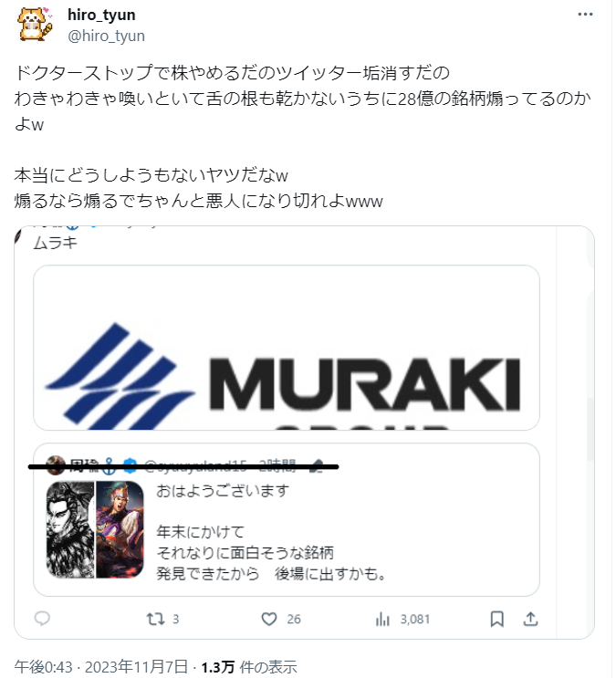
Task: Click the timestamp 午後0:43 · 2023年11月7日
Action: (100, 666)
